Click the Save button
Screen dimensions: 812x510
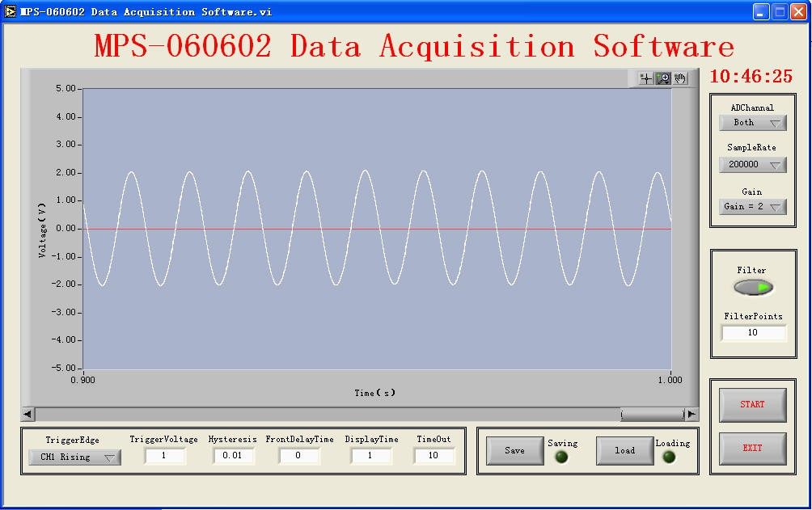point(514,451)
